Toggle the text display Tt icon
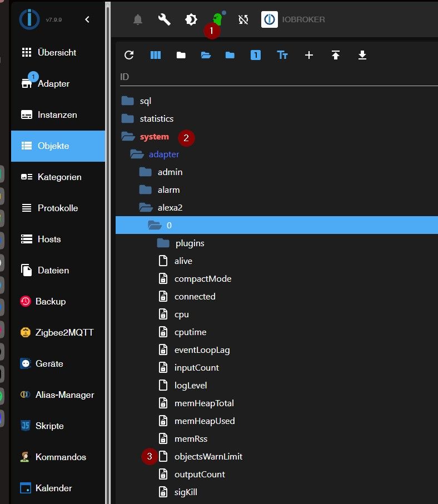 click(x=282, y=55)
